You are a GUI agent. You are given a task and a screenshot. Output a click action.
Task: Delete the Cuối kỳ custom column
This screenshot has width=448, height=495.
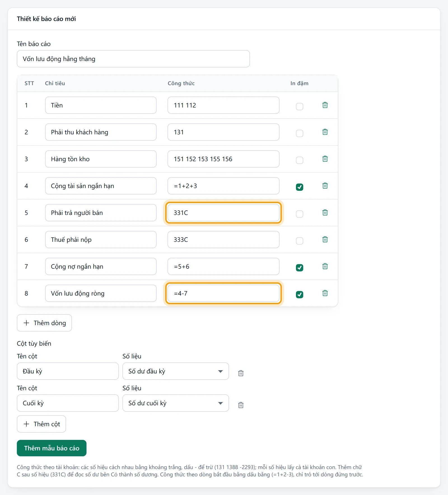tap(241, 405)
